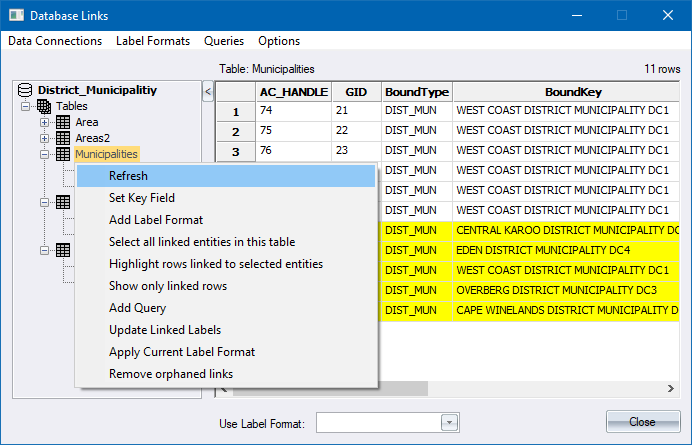This screenshot has width=692, height=445.
Task: Expand the Area table node
Action: tap(45, 122)
